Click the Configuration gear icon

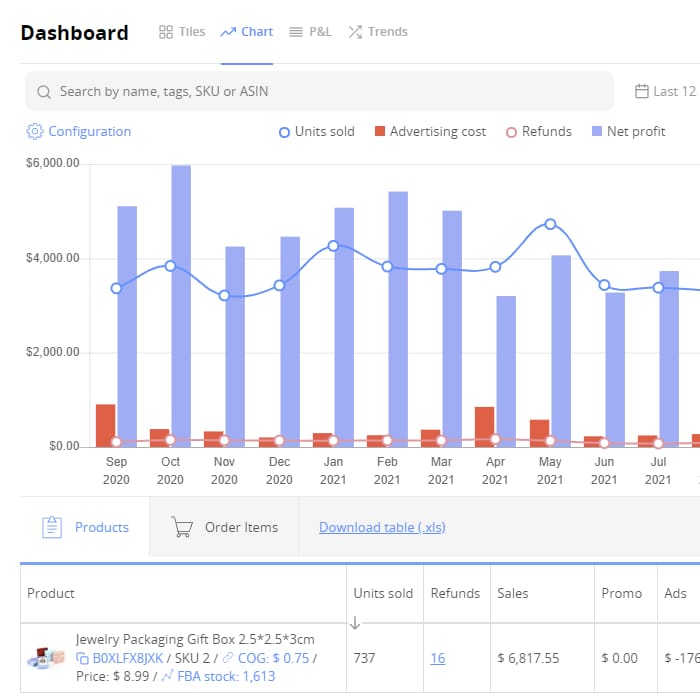pos(35,132)
